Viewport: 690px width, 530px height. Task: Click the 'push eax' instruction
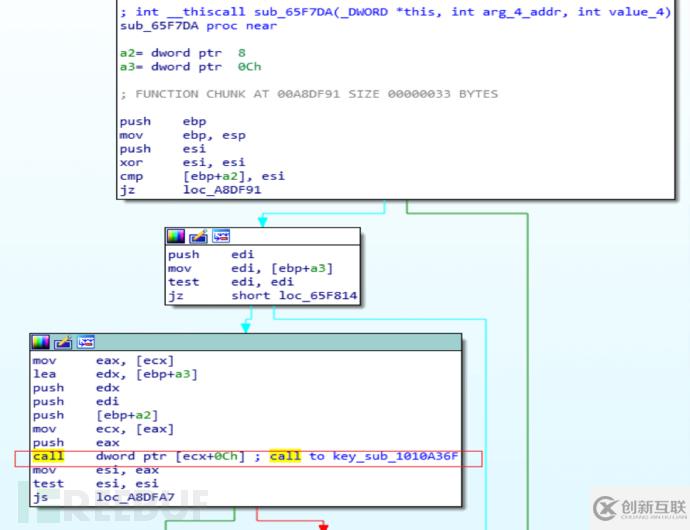click(76, 442)
